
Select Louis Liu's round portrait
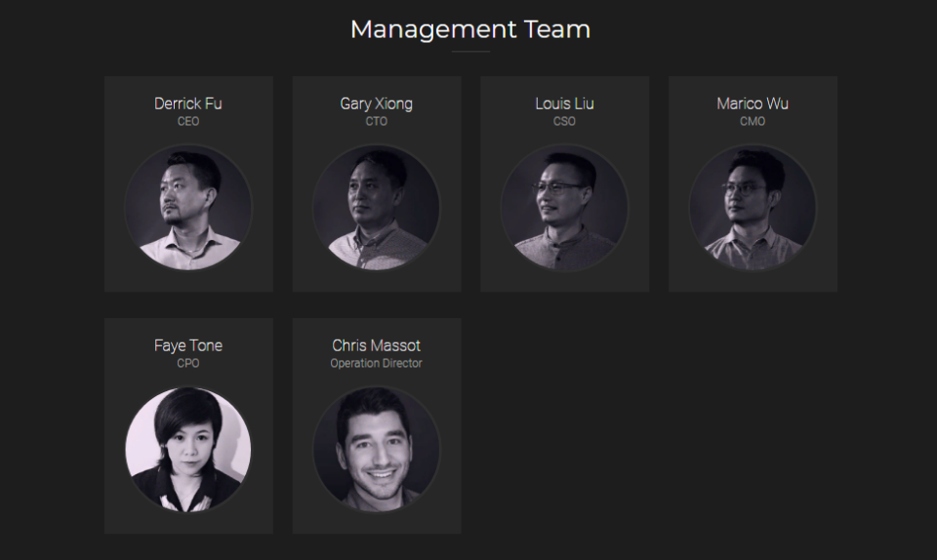(565, 208)
